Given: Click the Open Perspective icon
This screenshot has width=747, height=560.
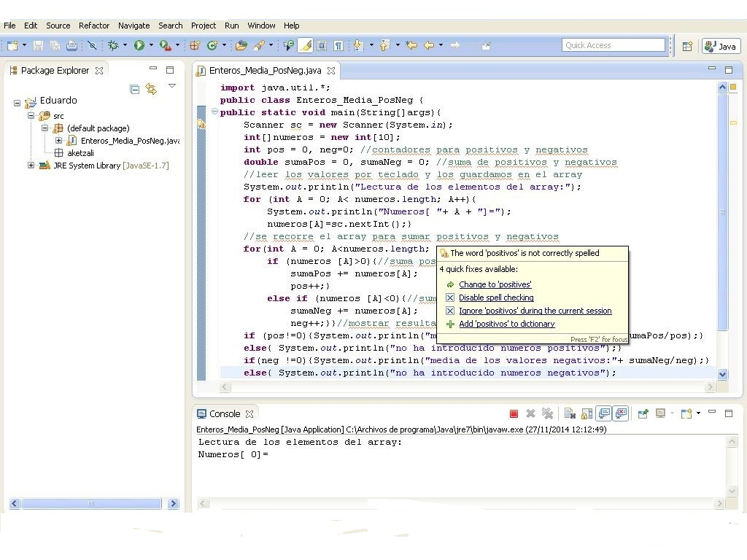Looking at the screenshot, I should click(687, 46).
